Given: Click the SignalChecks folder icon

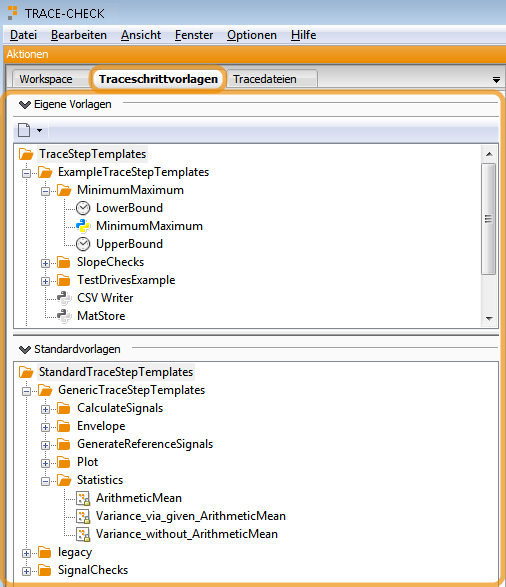Looking at the screenshot, I should tap(45, 570).
